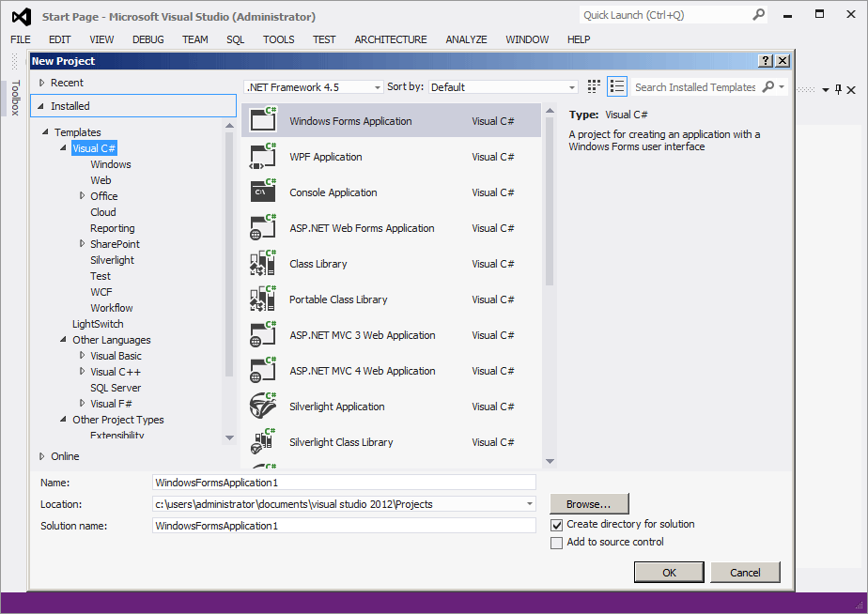The width and height of the screenshot is (868, 614).
Task: Open the VIEW menu
Action: tap(101, 39)
